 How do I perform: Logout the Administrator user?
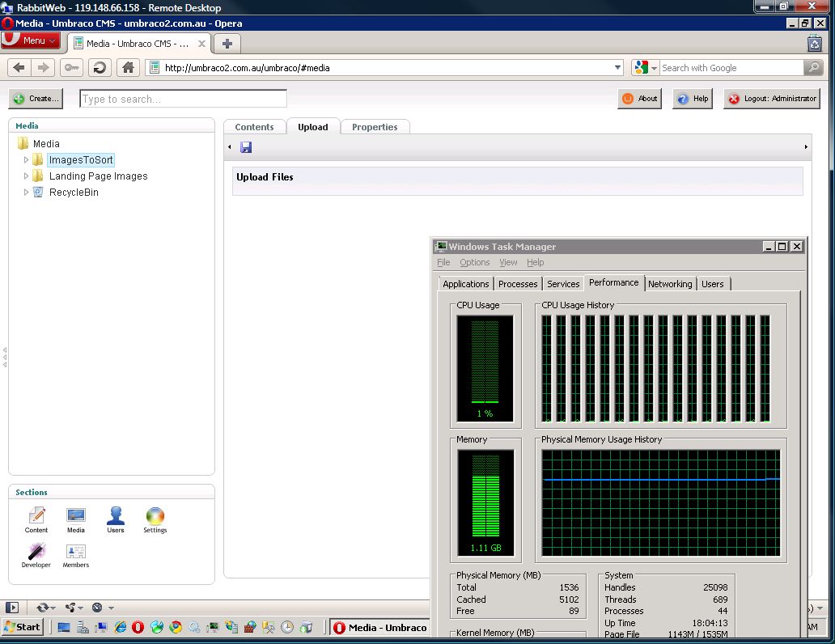(x=772, y=99)
